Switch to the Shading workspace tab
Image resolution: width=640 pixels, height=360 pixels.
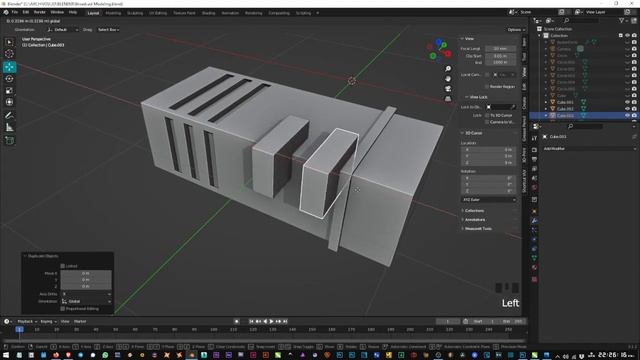[208, 13]
